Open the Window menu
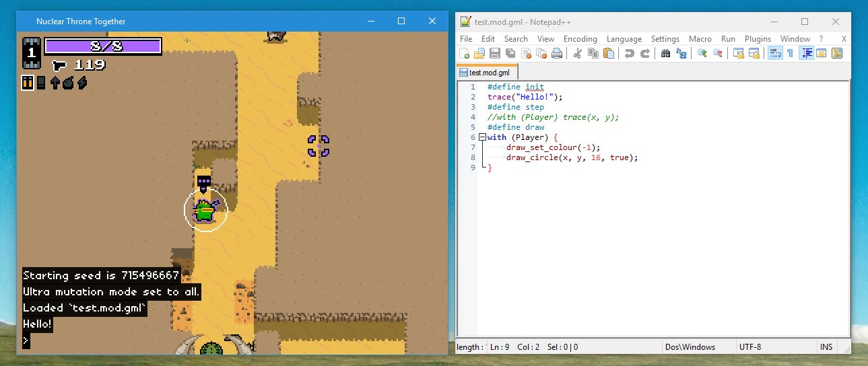868x366 pixels. [x=795, y=39]
